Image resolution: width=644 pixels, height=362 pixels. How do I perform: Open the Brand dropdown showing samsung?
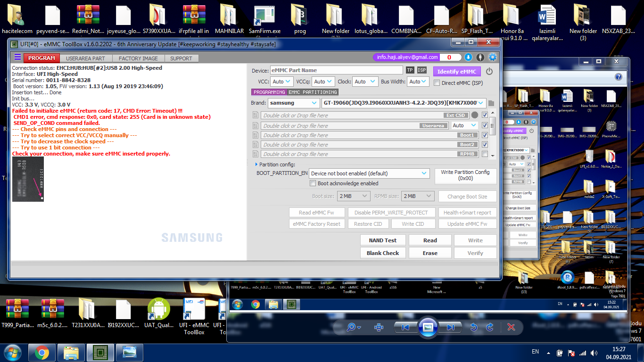[x=294, y=103]
